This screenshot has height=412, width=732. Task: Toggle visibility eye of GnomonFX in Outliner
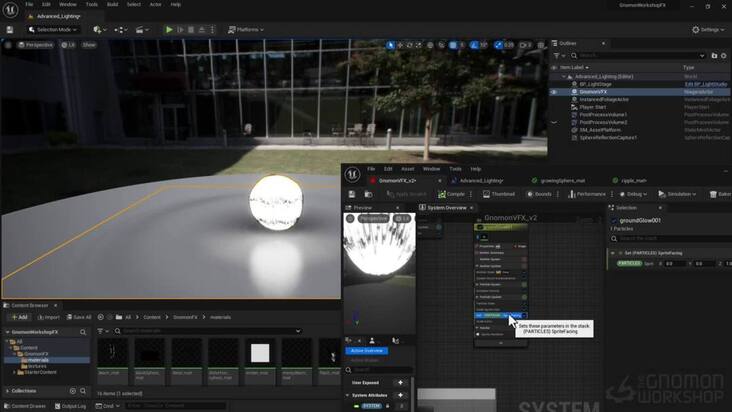point(554,92)
